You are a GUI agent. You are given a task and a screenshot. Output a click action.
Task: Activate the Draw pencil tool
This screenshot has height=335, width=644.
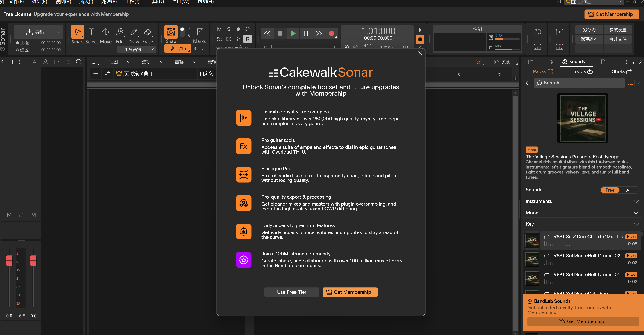coord(134,32)
